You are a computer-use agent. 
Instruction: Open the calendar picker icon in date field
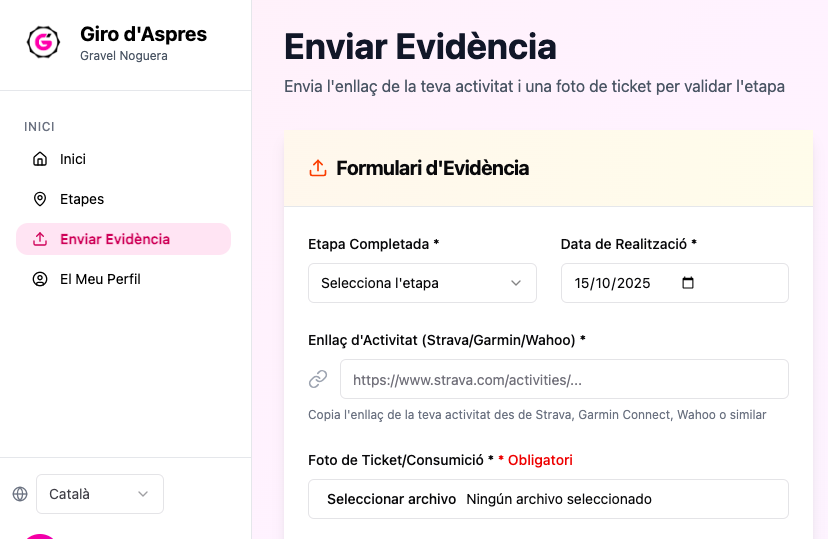click(x=687, y=283)
